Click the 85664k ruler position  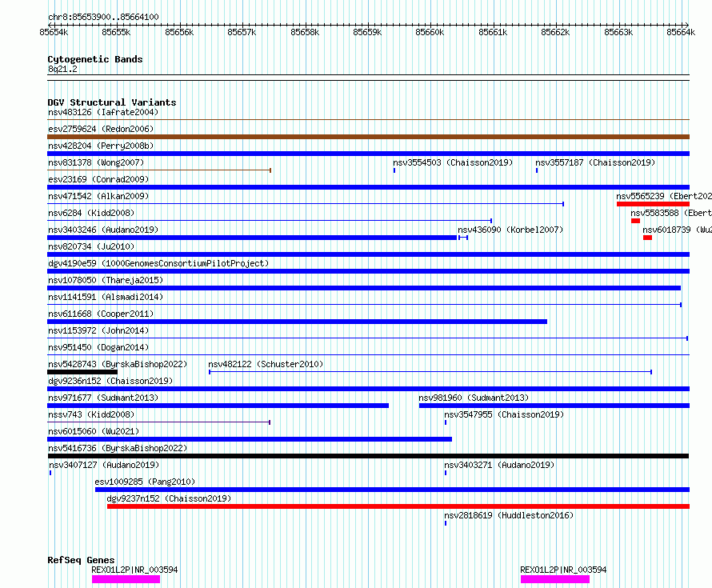point(681,32)
